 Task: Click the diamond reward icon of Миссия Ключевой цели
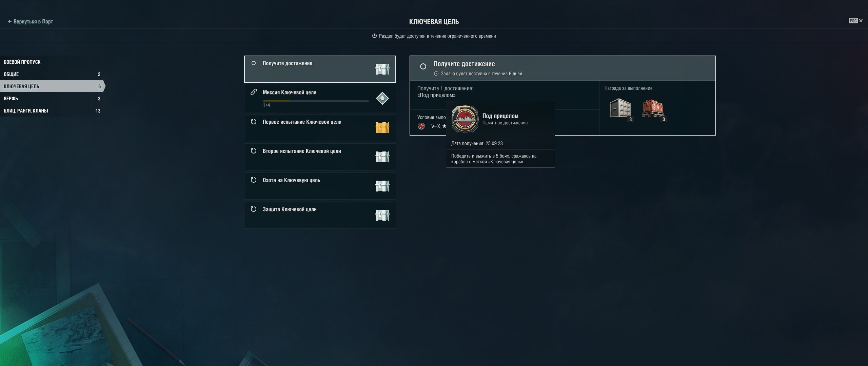pyautogui.click(x=382, y=98)
